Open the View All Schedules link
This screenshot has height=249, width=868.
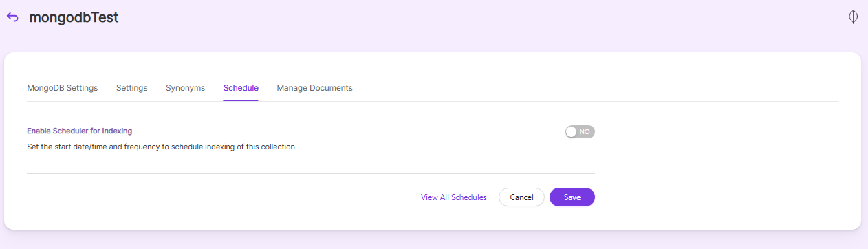click(x=454, y=197)
